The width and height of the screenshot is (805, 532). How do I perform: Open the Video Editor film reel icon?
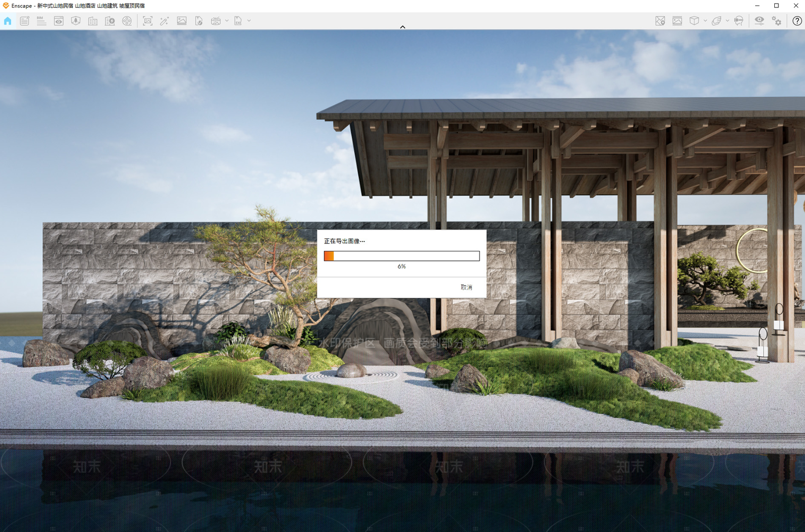point(127,21)
